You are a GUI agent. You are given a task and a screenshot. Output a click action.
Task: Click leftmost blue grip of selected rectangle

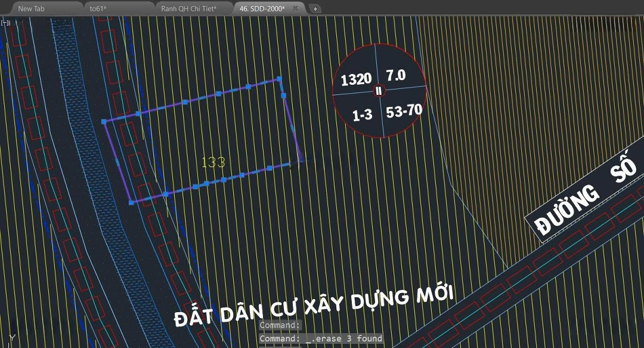point(104,121)
